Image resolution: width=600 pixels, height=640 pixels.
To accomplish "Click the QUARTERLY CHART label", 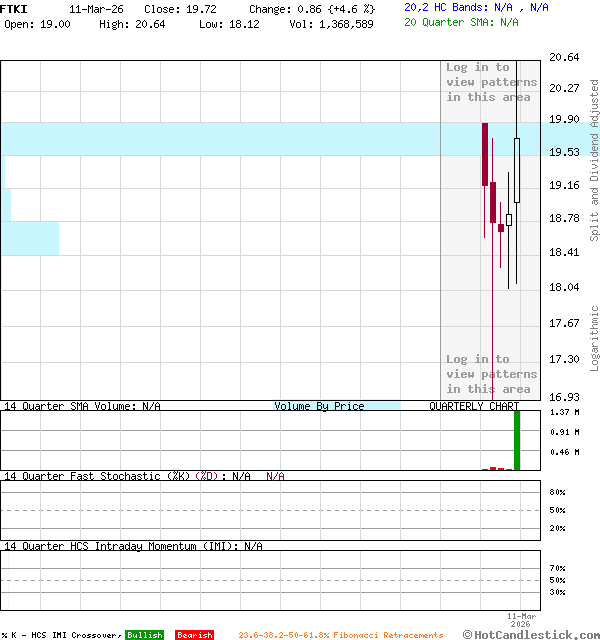I will 474,406.
